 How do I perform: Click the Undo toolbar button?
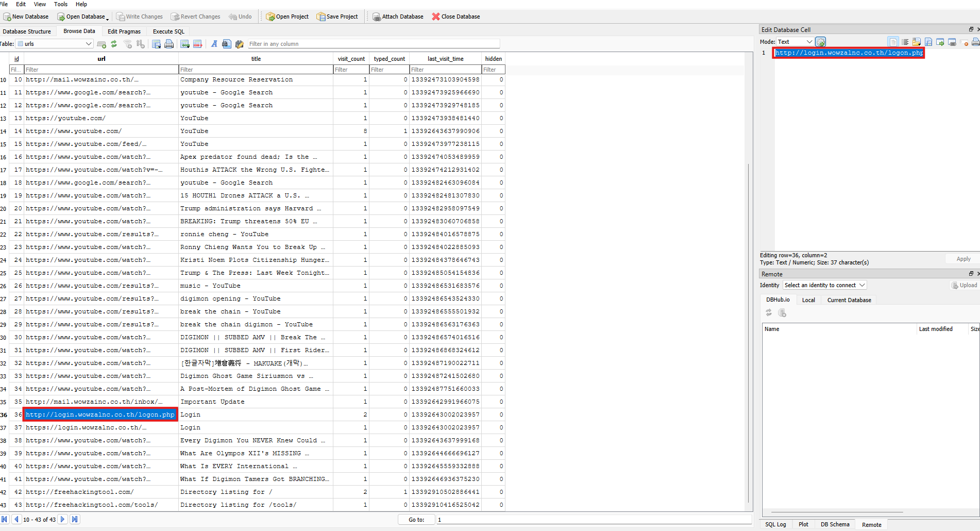(x=240, y=16)
